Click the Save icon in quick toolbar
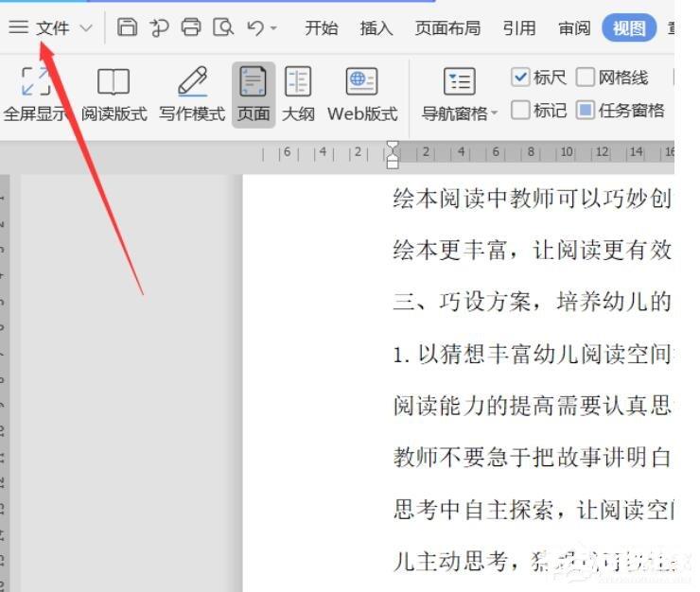The height and width of the screenshot is (592, 700). [127, 27]
